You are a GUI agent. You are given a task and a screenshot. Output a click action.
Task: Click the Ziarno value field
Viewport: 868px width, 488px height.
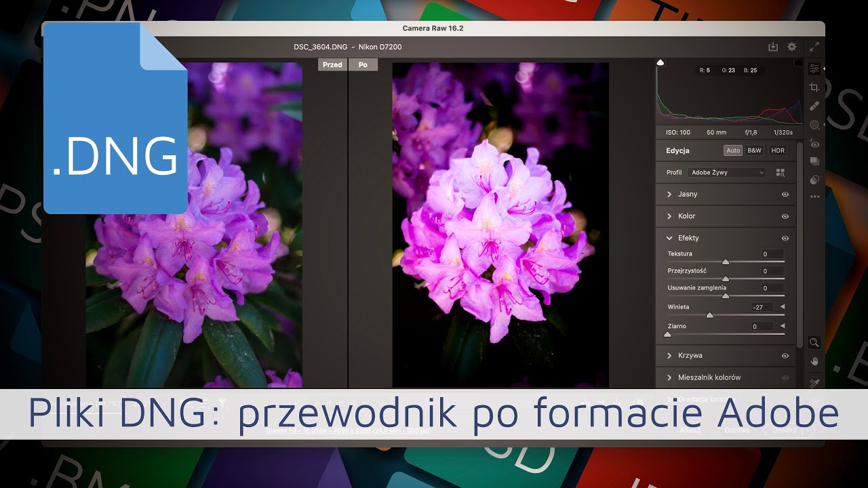762,326
